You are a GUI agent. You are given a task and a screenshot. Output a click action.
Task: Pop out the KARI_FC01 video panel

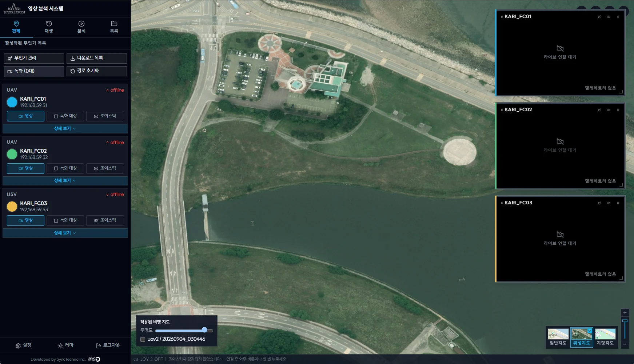pyautogui.click(x=599, y=17)
